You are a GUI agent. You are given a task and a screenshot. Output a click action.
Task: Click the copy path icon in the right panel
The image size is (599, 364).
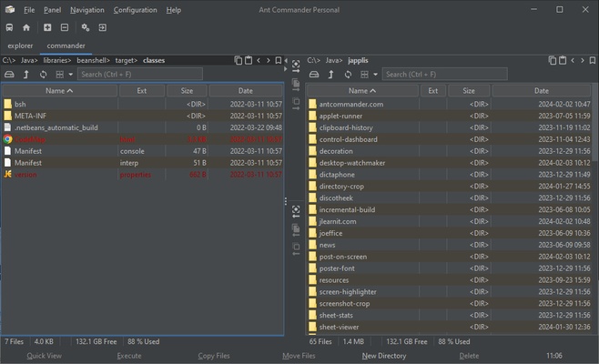pyautogui.click(x=553, y=60)
